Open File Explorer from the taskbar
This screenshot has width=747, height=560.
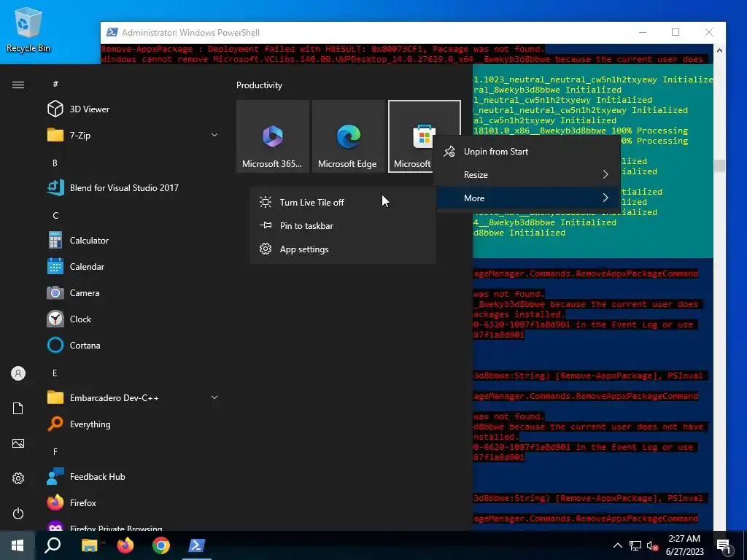tap(89, 545)
